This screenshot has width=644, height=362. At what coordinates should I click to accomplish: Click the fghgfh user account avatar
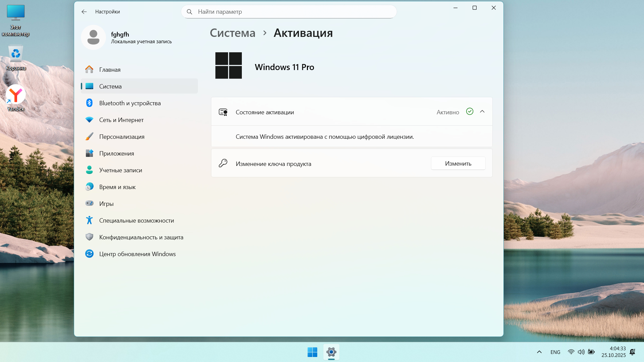(x=93, y=37)
